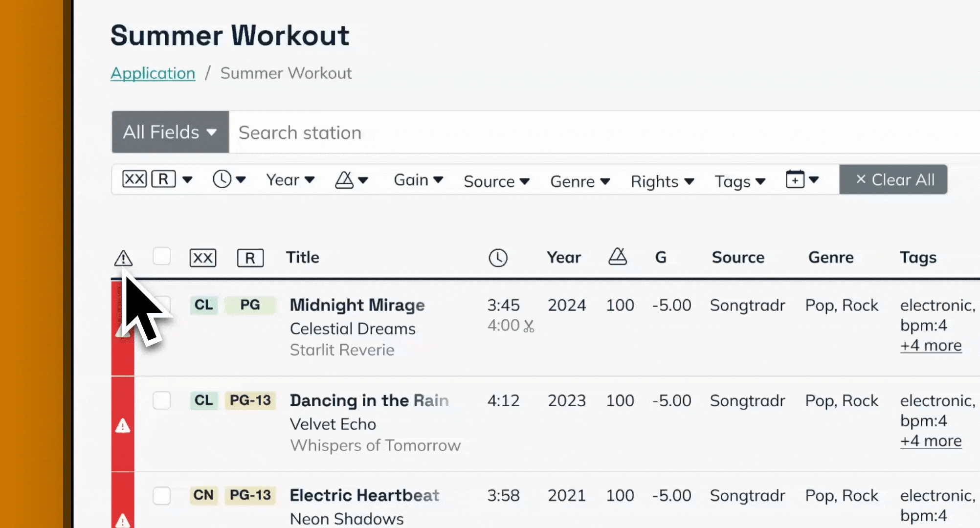Image resolution: width=980 pixels, height=528 pixels.
Task: Click the metronome tempo column header icon
Action: click(x=618, y=257)
